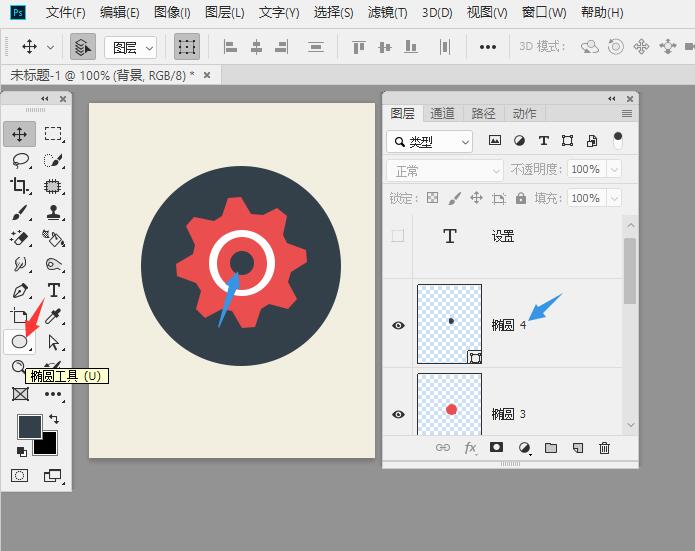Click the Delete layer trash icon
This screenshot has height=551, width=695.
click(x=604, y=448)
